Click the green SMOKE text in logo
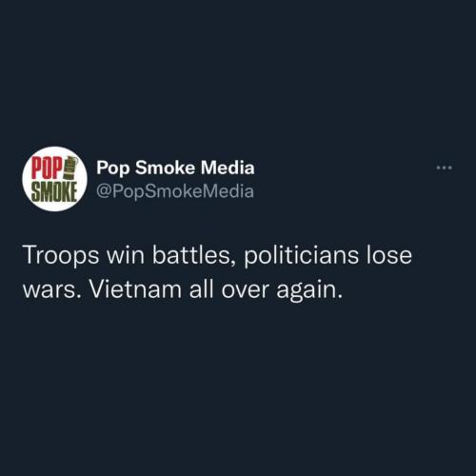This screenshot has height=476, width=476. (54, 192)
